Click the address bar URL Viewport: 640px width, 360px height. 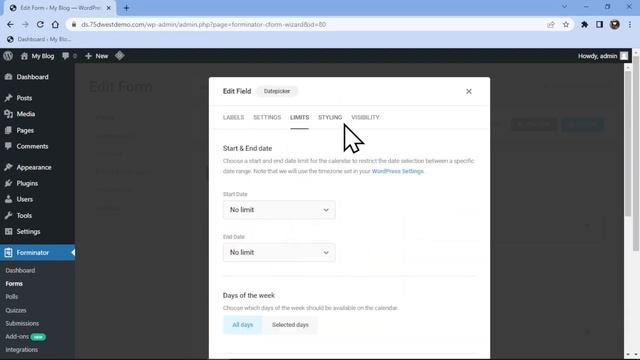pyautogui.click(x=203, y=24)
